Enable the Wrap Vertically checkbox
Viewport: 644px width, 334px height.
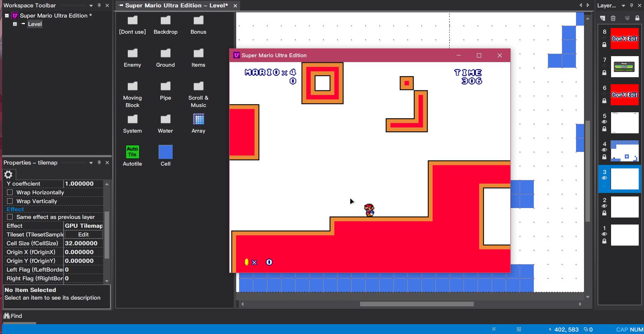point(10,201)
